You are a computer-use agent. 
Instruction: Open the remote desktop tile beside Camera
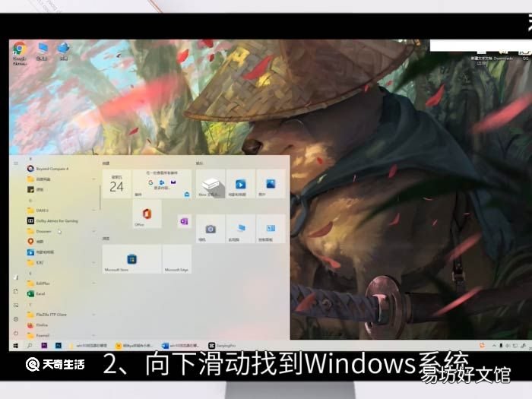pos(241,229)
